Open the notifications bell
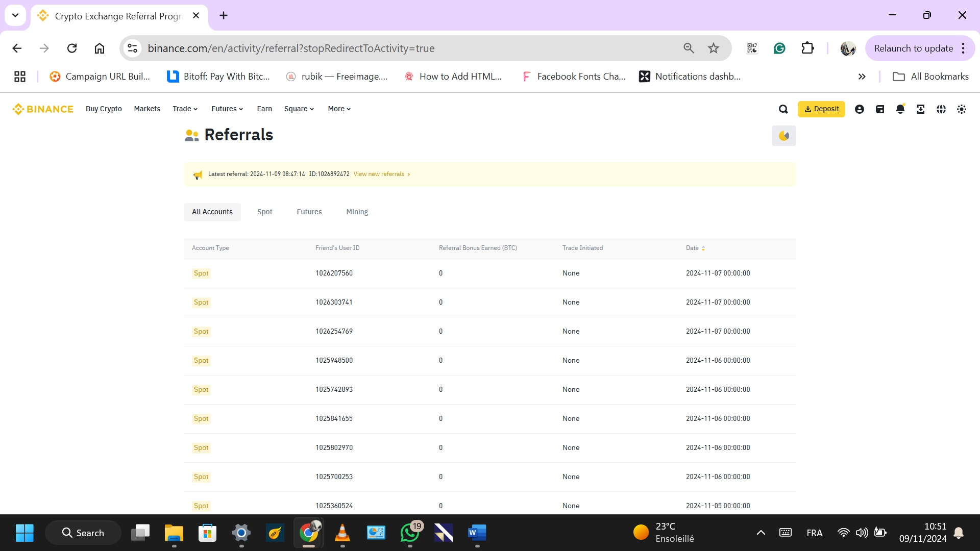This screenshot has height=551, width=980. [x=900, y=109]
